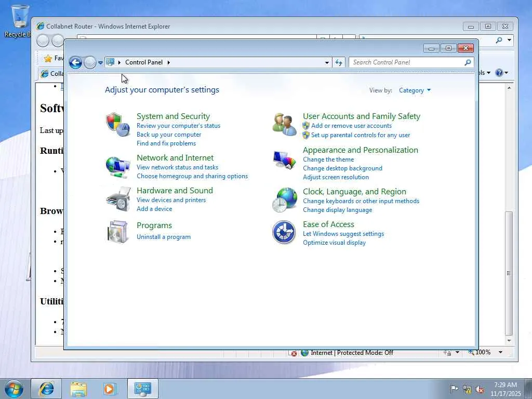Image resolution: width=532 pixels, height=399 pixels.
Task: Go back in Control Panel
Action: [75, 62]
